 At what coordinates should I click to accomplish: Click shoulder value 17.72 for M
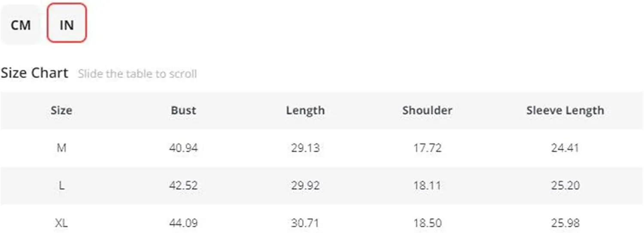[427, 148]
